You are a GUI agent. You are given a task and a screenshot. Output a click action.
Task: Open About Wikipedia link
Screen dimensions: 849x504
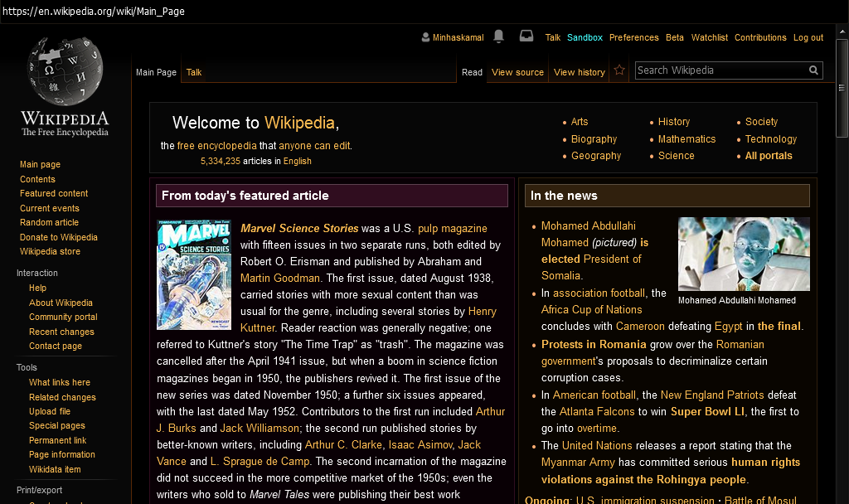[x=61, y=303]
